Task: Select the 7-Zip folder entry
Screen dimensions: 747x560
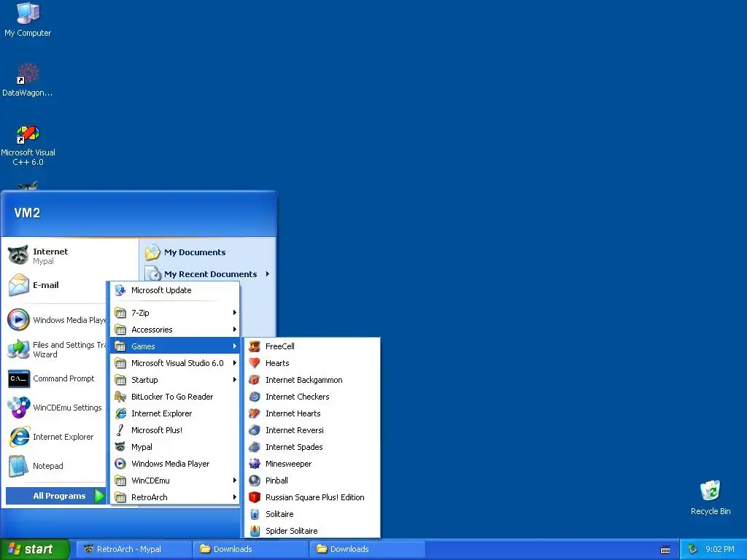Action: click(175, 312)
